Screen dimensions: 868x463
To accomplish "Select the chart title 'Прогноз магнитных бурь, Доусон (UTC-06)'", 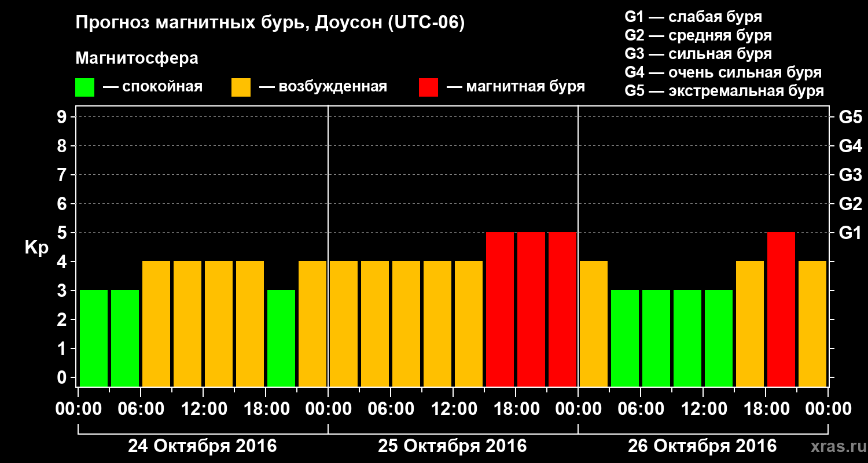I will click(270, 24).
